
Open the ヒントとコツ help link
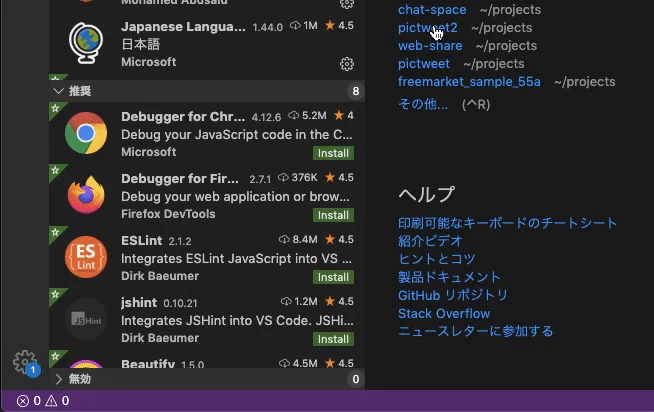point(437,259)
